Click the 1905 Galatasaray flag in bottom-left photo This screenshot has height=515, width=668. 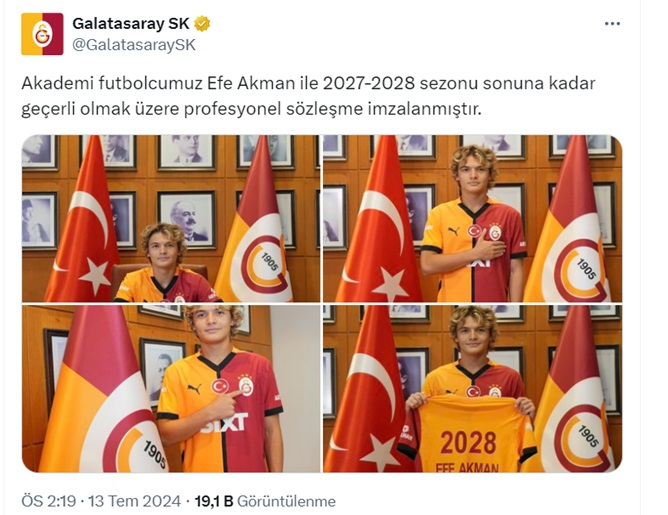click(102, 388)
